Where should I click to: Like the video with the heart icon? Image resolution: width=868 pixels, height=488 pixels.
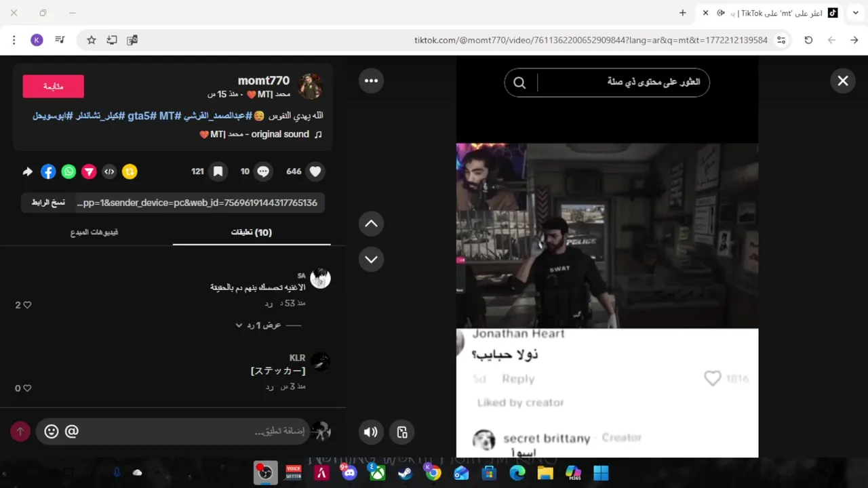tap(315, 171)
